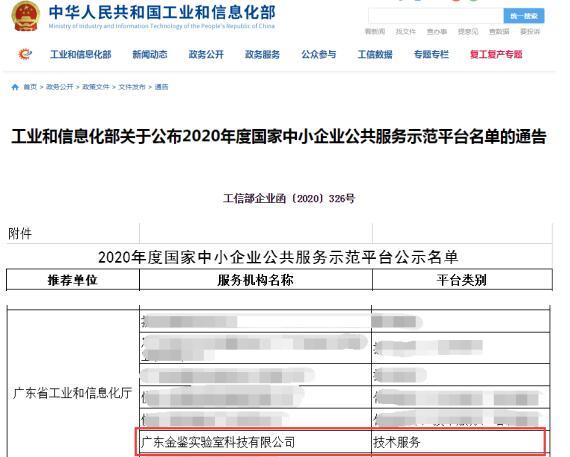Click the 查数据 quick link

(x=499, y=32)
